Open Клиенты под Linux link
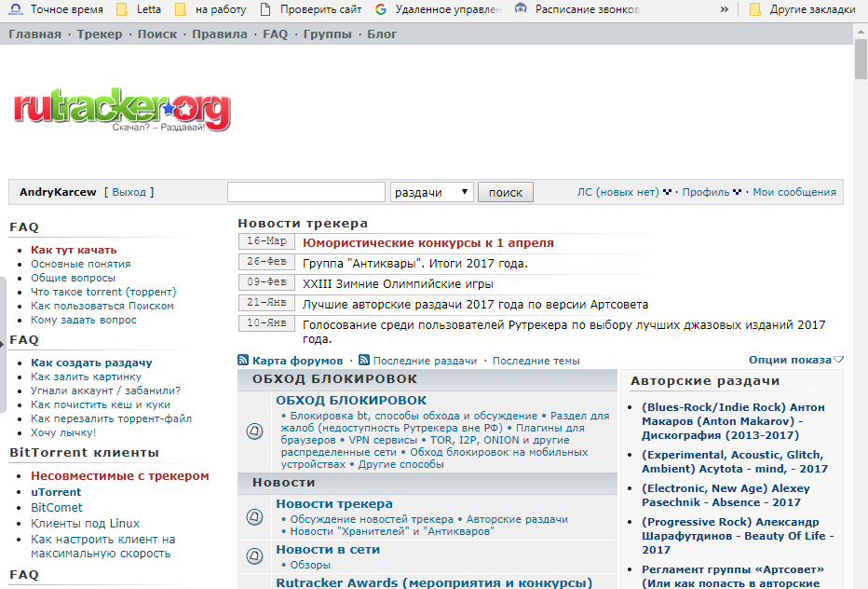Screen dimensions: 868x589 (x=86, y=524)
